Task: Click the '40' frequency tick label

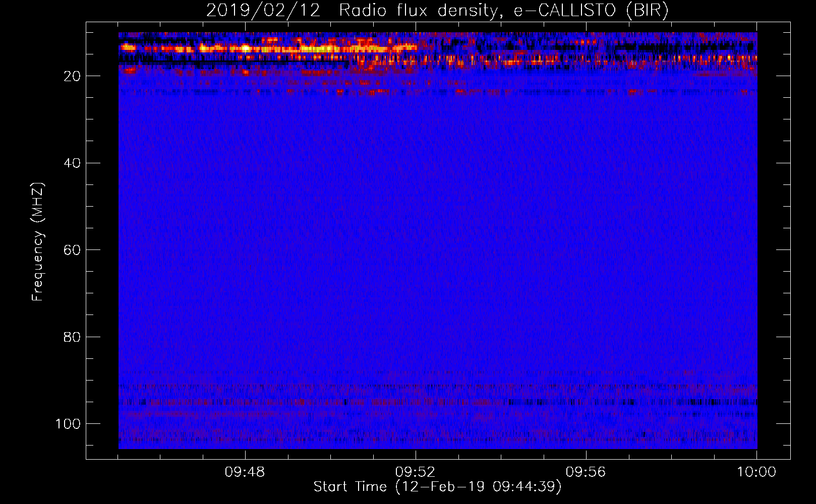Action: (72, 163)
